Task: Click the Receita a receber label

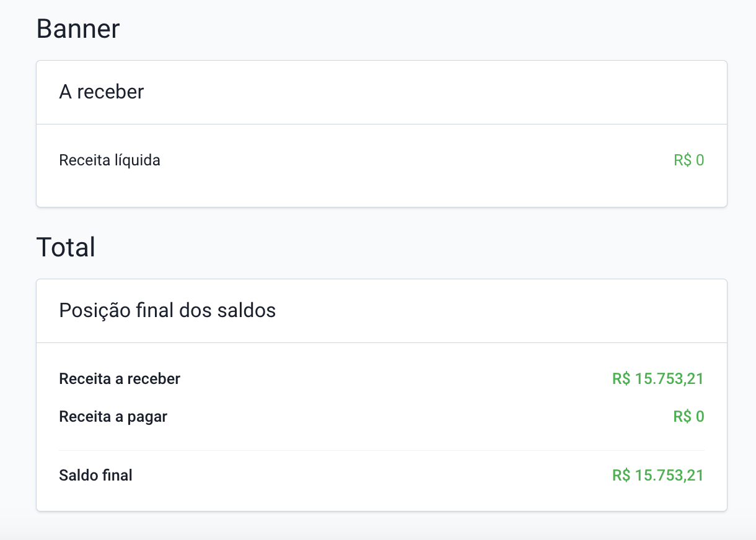Action: (120, 378)
